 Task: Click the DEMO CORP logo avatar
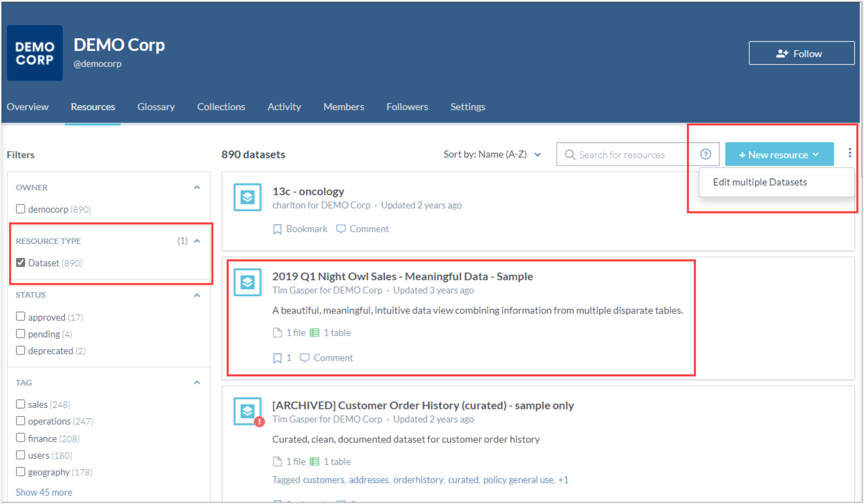point(35,53)
